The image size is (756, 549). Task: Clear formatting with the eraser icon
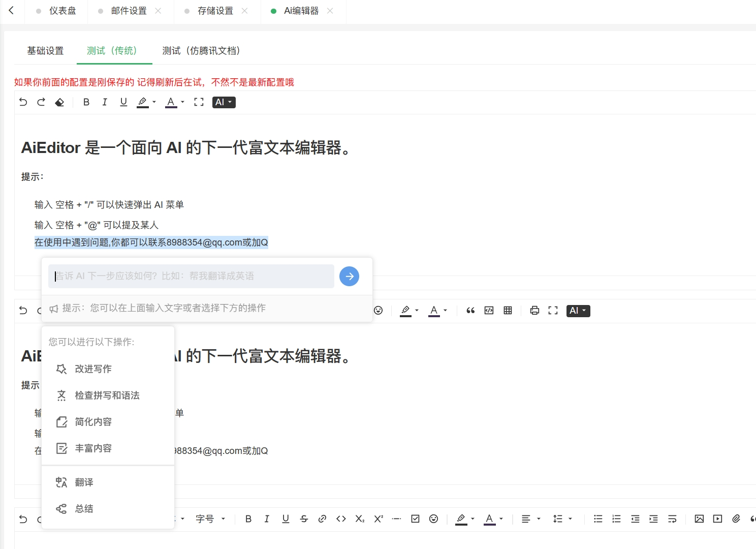(x=59, y=102)
